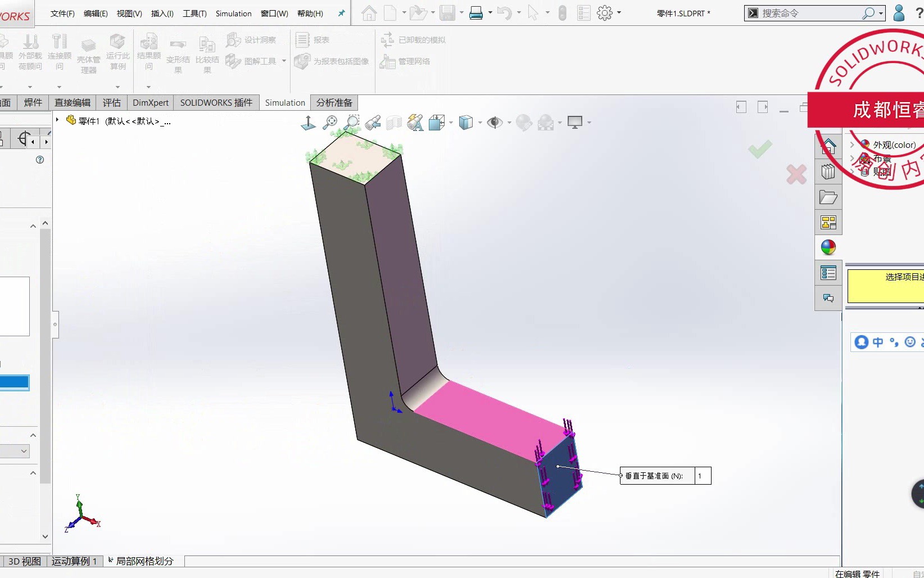Select the Previous View tool

374,123
